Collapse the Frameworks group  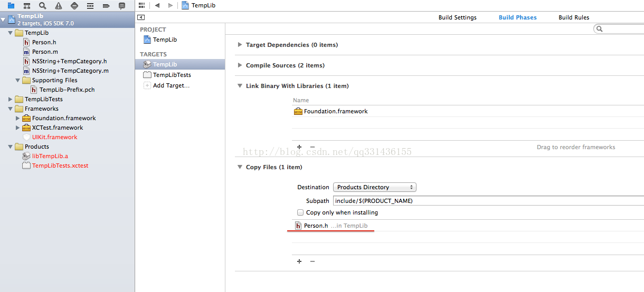tap(11, 109)
